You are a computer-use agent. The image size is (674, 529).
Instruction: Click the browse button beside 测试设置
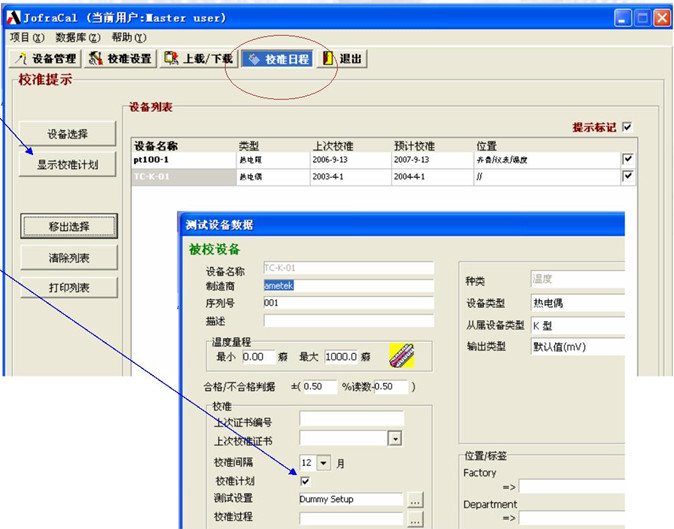[415, 499]
